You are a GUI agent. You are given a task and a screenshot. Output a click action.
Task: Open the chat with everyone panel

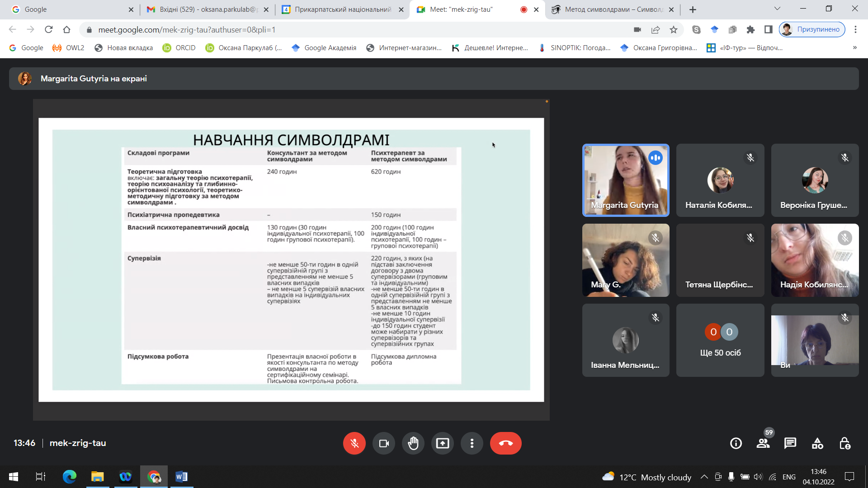tap(790, 443)
